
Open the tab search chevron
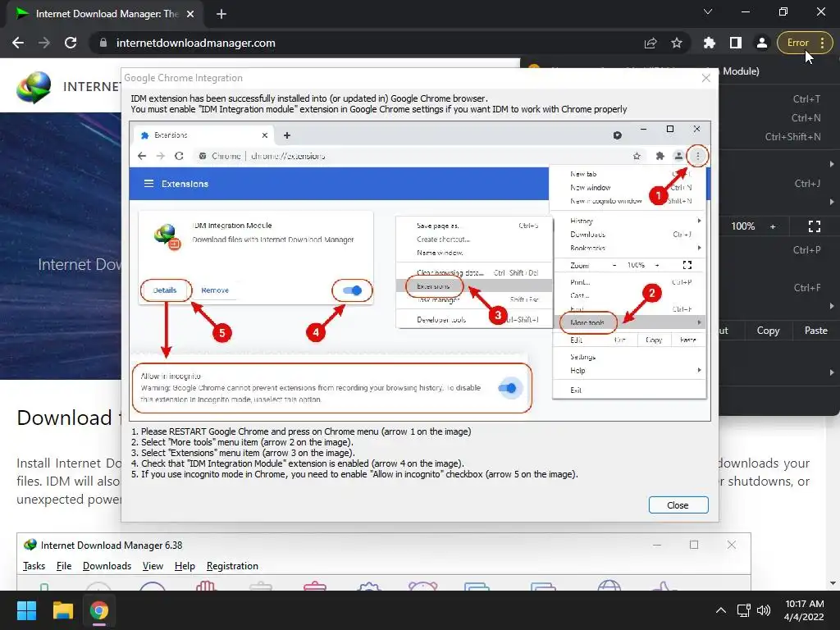708,11
